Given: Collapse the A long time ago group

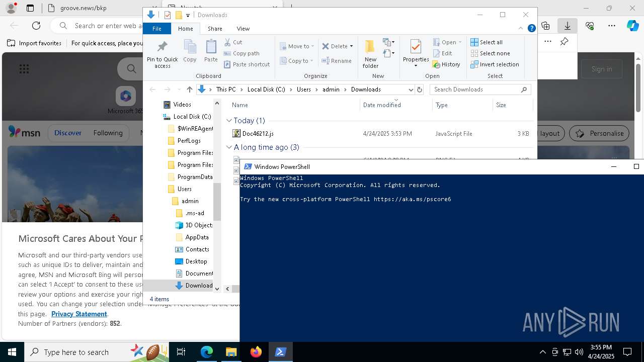Looking at the screenshot, I should click(x=229, y=147).
